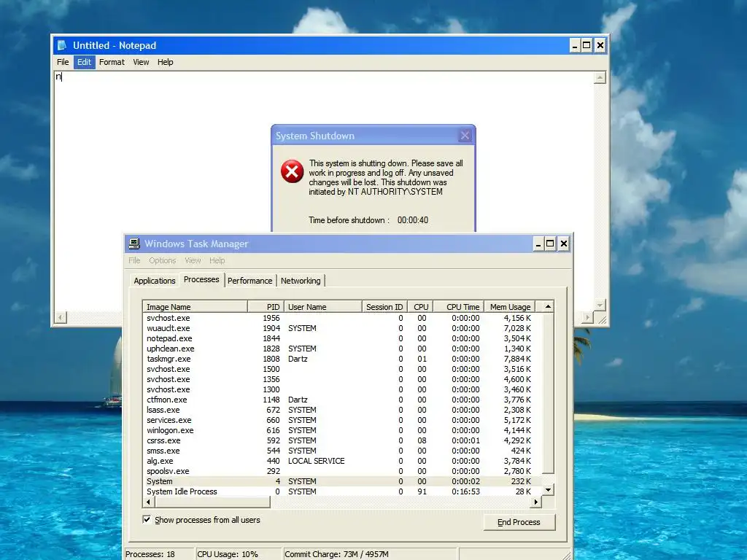Screen dimensions: 747x560
Task: Open Task Manager's File menu
Action: [134, 260]
